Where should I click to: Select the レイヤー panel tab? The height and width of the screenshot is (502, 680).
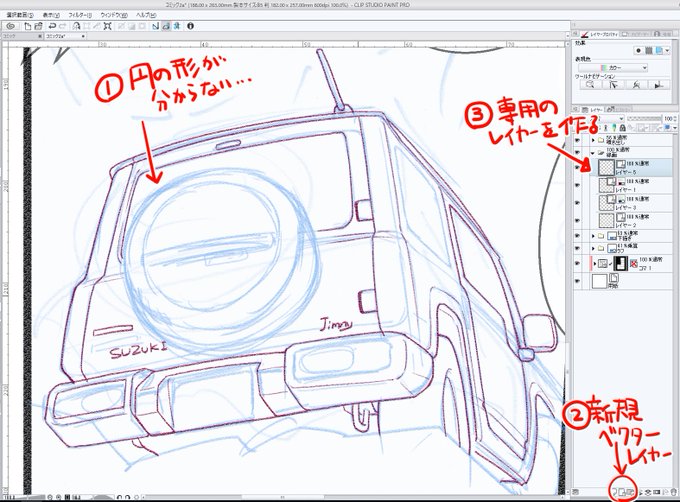[x=592, y=109]
